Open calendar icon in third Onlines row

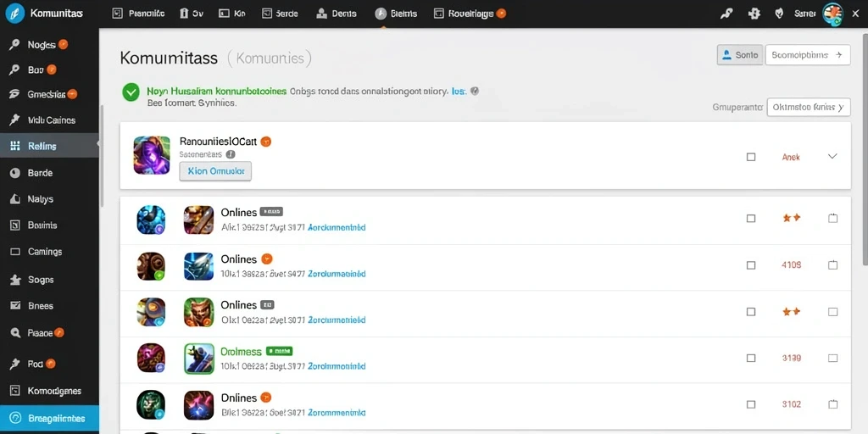pyautogui.click(x=832, y=312)
